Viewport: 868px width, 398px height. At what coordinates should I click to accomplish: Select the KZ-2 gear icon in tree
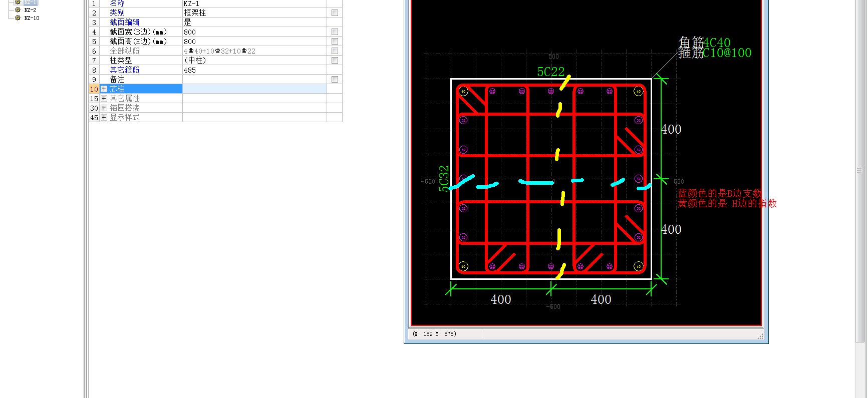[x=18, y=10]
